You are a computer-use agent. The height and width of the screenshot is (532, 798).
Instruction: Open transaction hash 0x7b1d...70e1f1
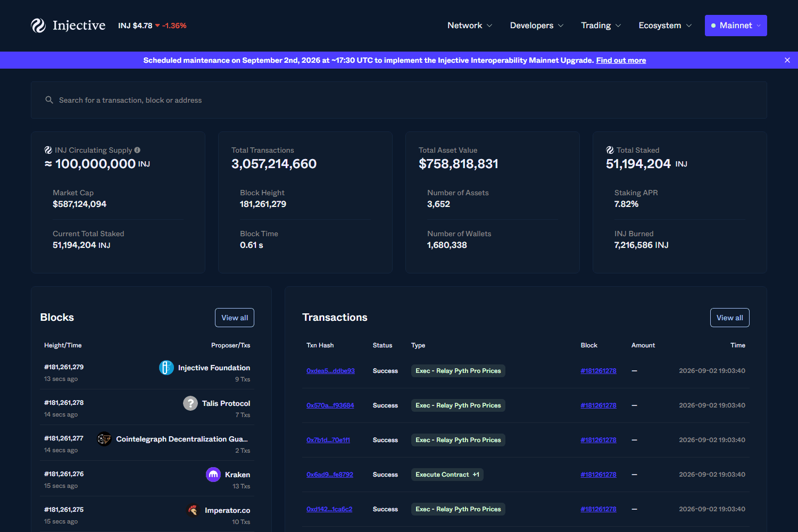(x=328, y=440)
